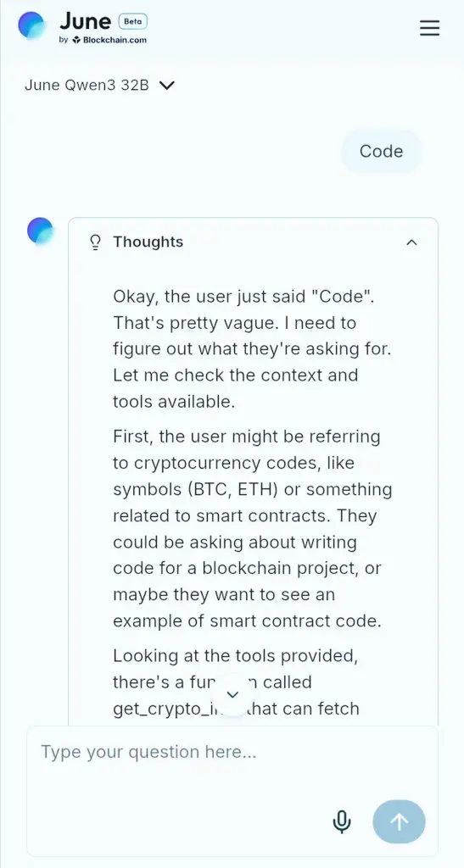This screenshot has width=464, height=868.
Task: Focus the "Type your question here..." field
Action: (x=232, y=792)
